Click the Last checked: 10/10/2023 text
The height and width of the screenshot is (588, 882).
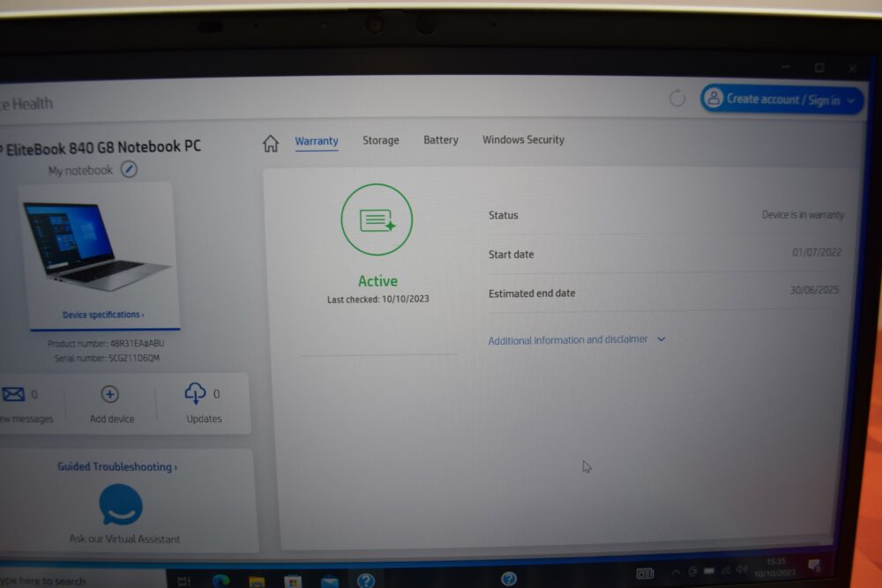click(378, 299)
